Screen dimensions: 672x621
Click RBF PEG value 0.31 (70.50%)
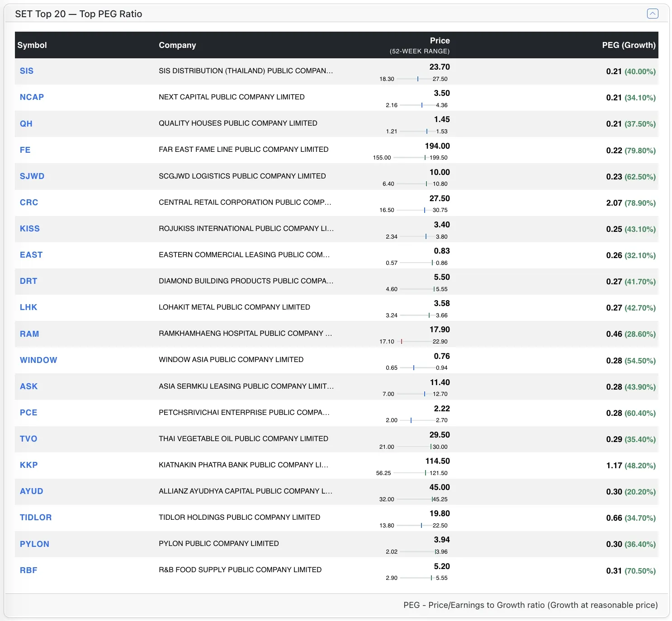tap(631, 571)
